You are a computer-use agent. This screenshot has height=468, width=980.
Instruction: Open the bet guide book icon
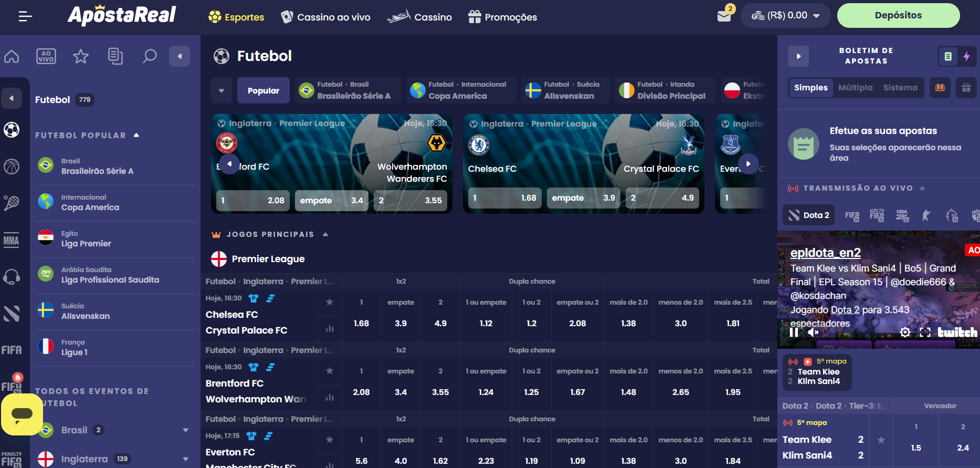pos(940,88)
